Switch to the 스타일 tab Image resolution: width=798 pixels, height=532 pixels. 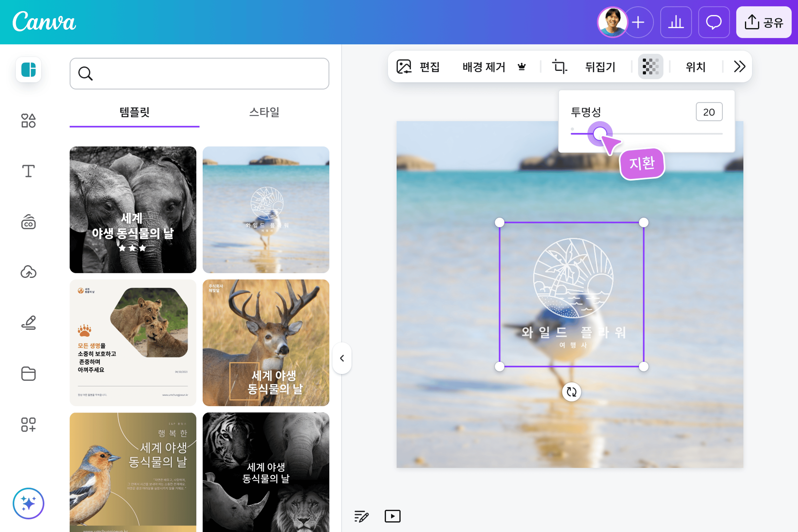coord(264,112)
